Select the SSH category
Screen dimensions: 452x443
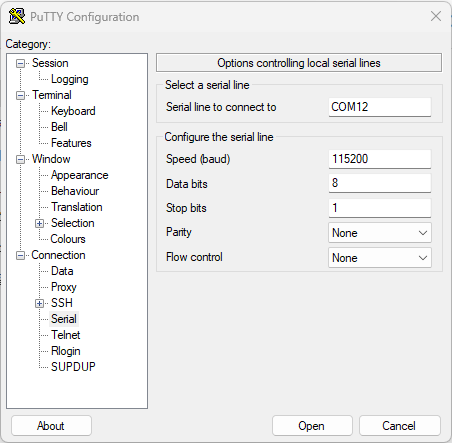(62, 303)
